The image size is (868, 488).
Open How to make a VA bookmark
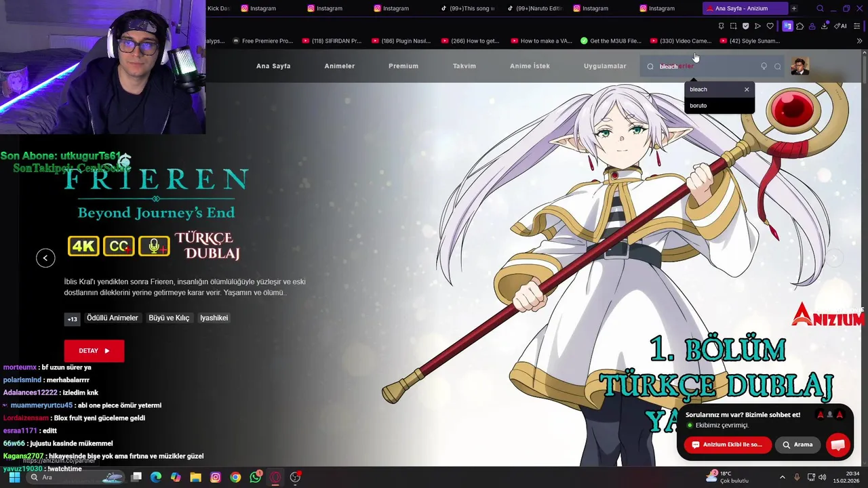[541, 41]
